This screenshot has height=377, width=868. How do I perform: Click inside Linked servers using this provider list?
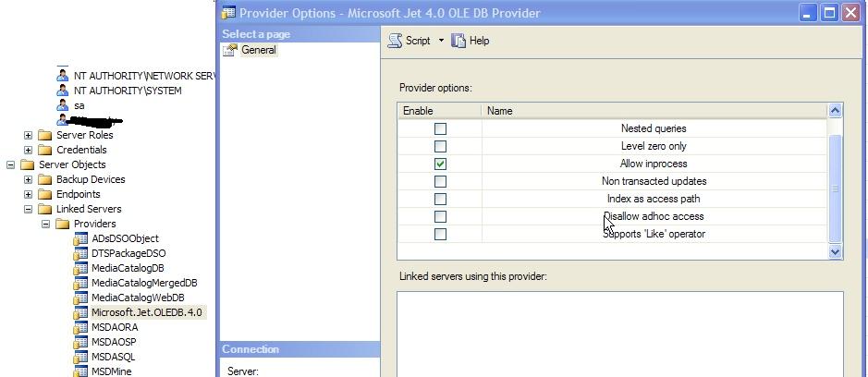pyautogui.click(x=620, y=334)
